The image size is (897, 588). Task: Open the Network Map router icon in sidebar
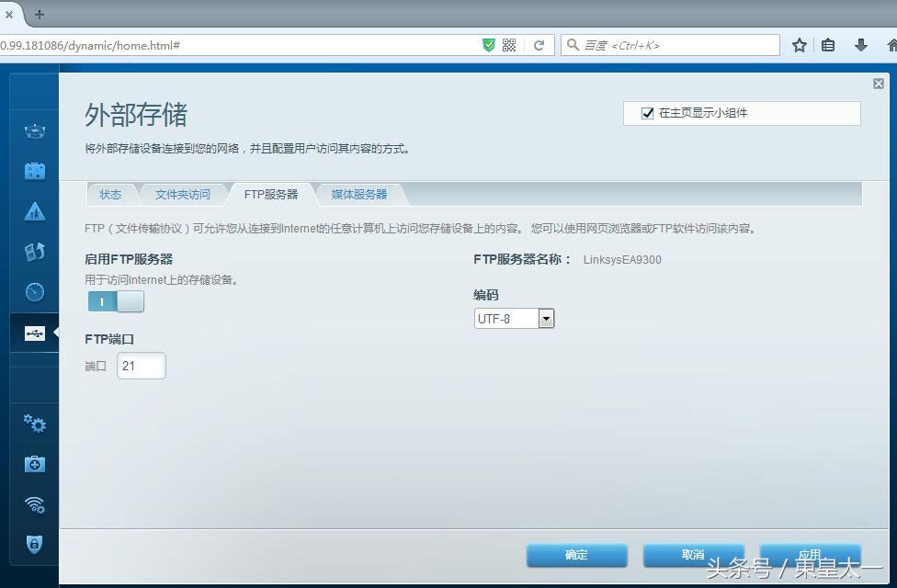click(34, 130)
